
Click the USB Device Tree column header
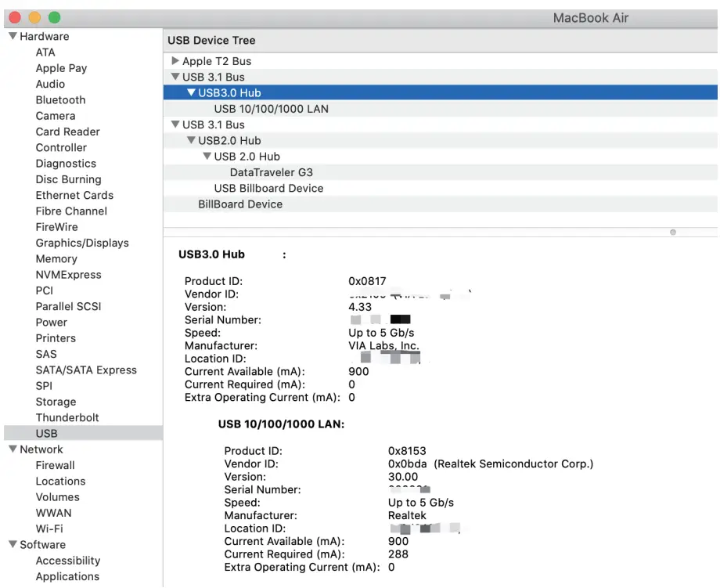pyautogui.click(x=211, y=41)
